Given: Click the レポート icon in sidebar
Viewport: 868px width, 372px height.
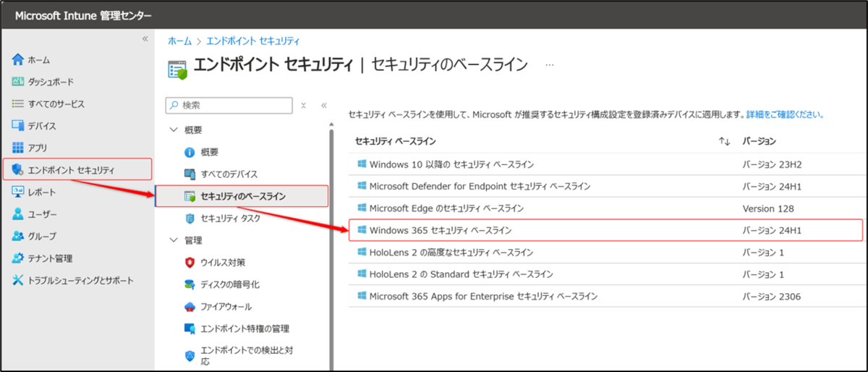Looking at the screenshot, I should pos(19,192).
